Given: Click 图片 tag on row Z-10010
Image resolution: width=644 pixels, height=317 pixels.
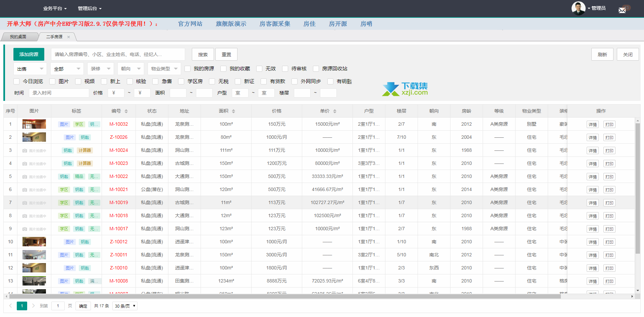Looking at the screenshot, I should pos(70,268).
